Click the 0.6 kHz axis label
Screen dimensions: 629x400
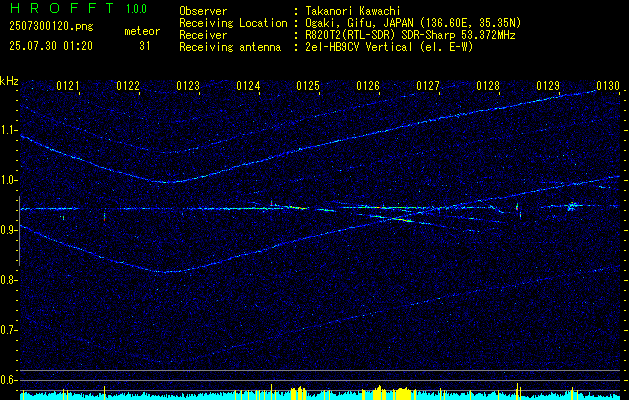(x=9, y=380)
